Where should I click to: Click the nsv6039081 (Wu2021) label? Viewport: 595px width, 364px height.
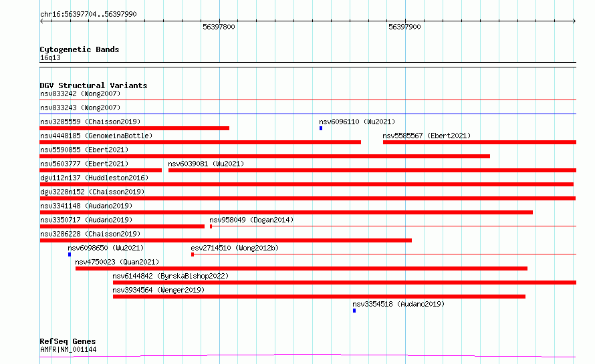(206, 164)
